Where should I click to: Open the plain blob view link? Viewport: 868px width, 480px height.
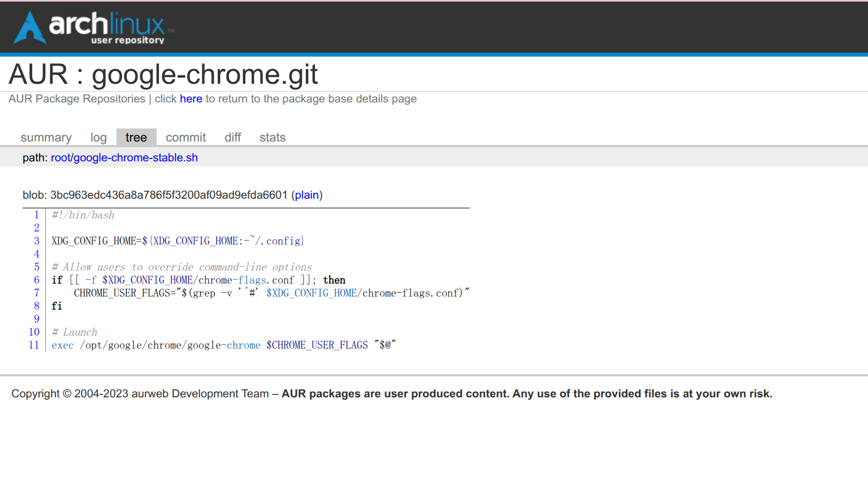pyautogui.click(x=307, y=195)
